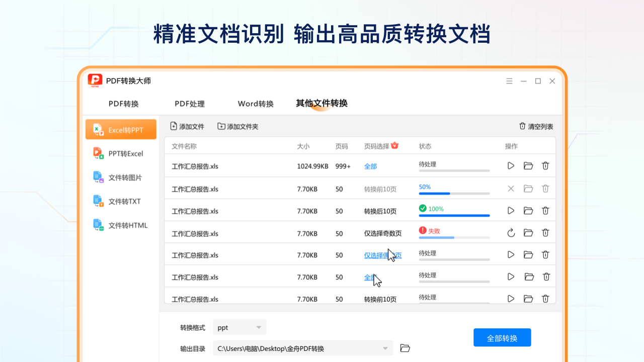Open the ppt 转换格式 dropdown

[239, 327]
